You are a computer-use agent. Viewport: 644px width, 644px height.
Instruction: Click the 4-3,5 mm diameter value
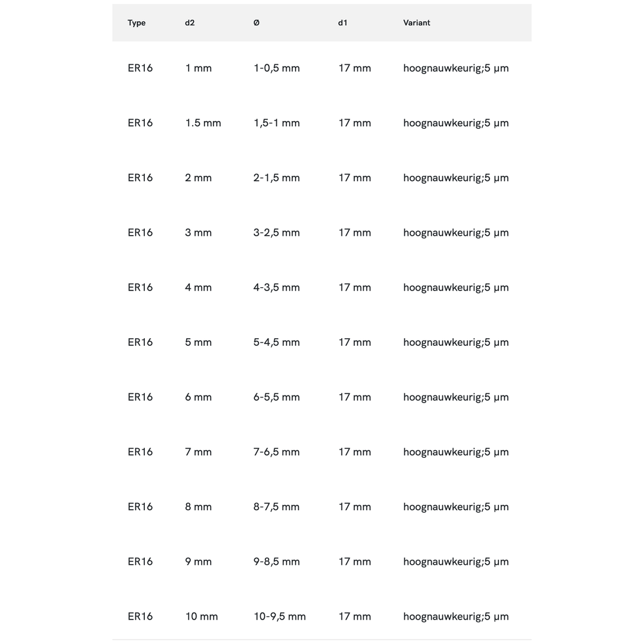(276, 287)
